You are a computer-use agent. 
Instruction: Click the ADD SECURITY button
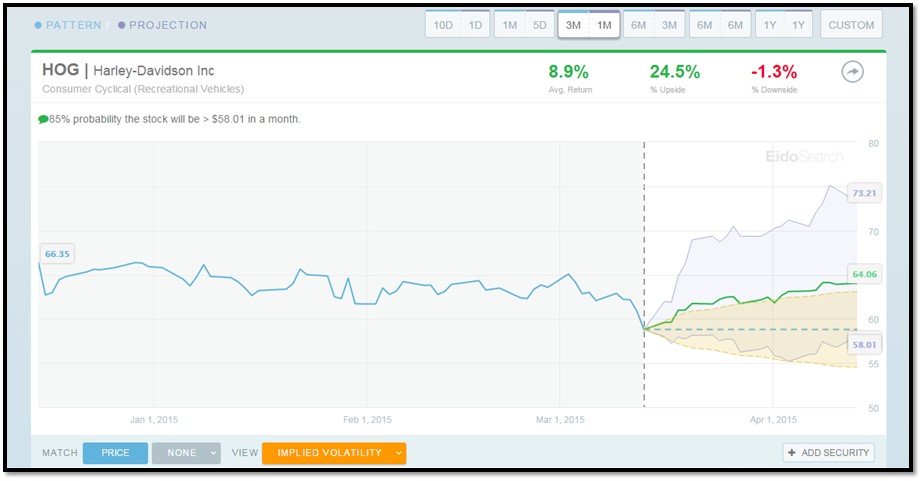[x=829, y=453]
